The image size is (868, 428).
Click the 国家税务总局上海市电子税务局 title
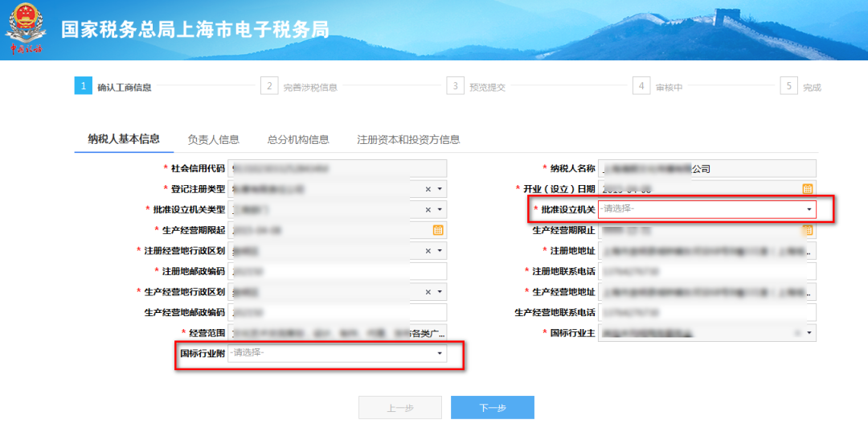click(x=194, y=30)
